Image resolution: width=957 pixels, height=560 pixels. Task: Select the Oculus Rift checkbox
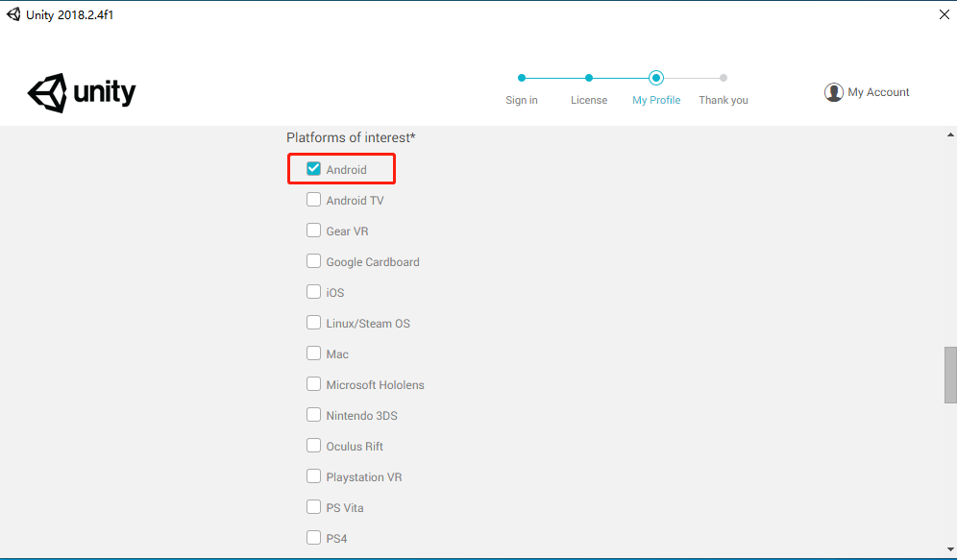click(313, 446)
